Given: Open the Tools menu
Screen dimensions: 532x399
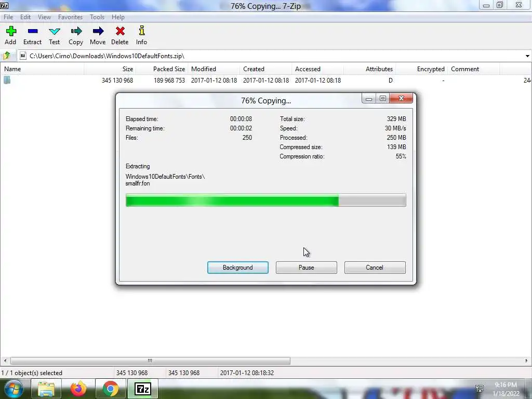Looking at the screenshot, I should pos(97,17).
